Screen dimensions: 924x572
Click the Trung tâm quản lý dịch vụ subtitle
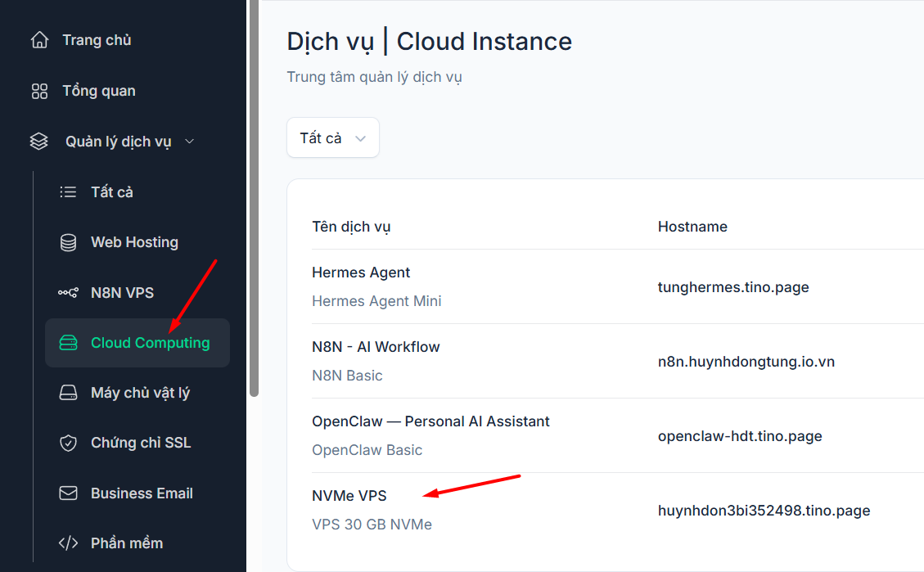click(374, 77)
